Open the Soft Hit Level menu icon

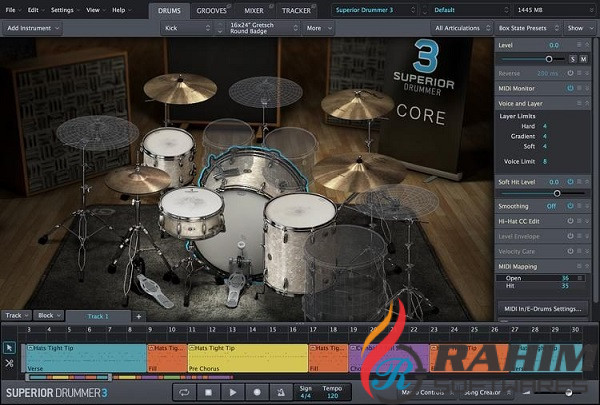click(579, 182)
